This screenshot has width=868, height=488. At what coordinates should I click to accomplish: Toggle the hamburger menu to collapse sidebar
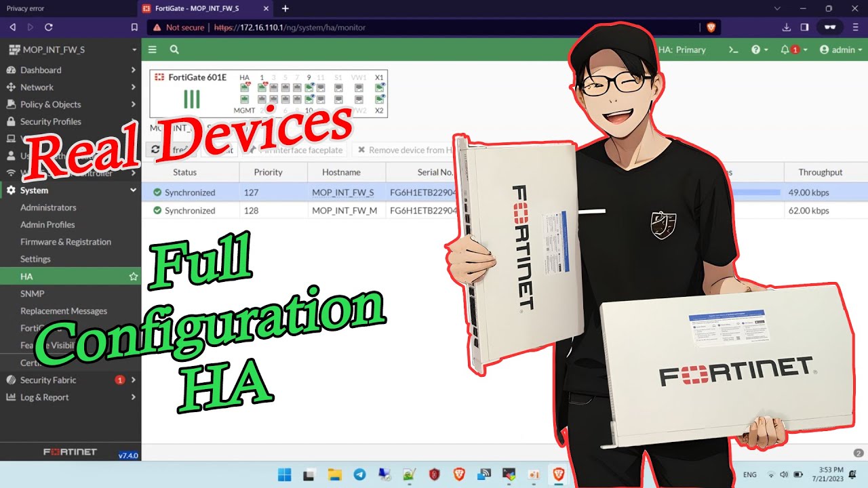click(153, 49)
